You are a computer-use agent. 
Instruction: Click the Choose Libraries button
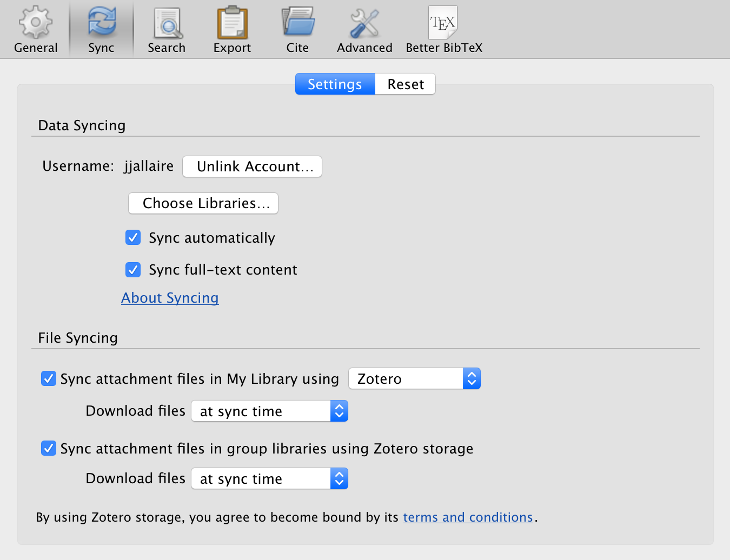[203, 203]
